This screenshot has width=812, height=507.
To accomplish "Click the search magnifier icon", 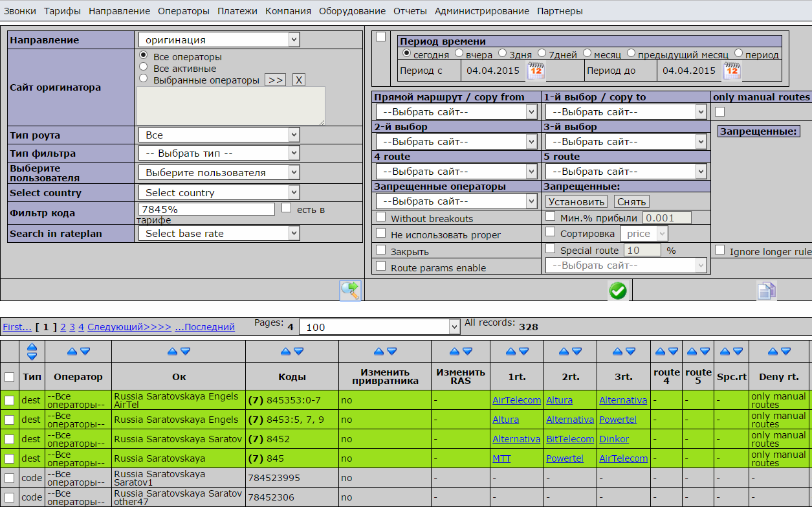I will point(350,291).
